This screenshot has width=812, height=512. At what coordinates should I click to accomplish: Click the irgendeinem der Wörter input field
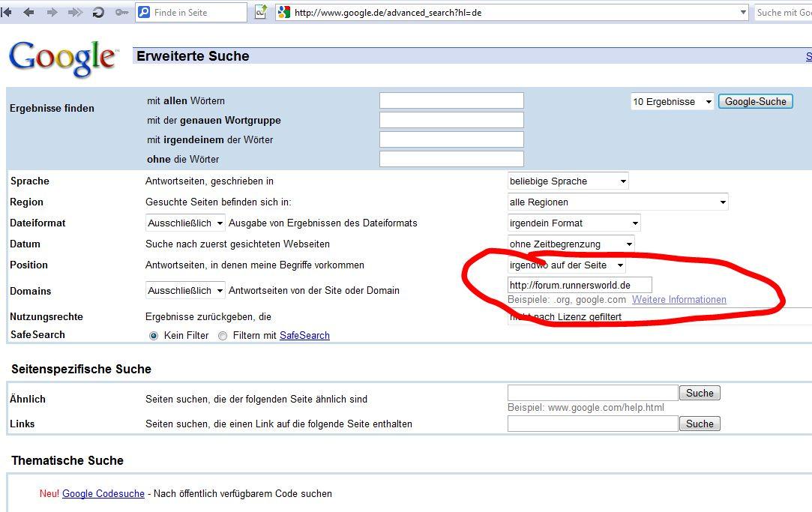pos(451,139)
